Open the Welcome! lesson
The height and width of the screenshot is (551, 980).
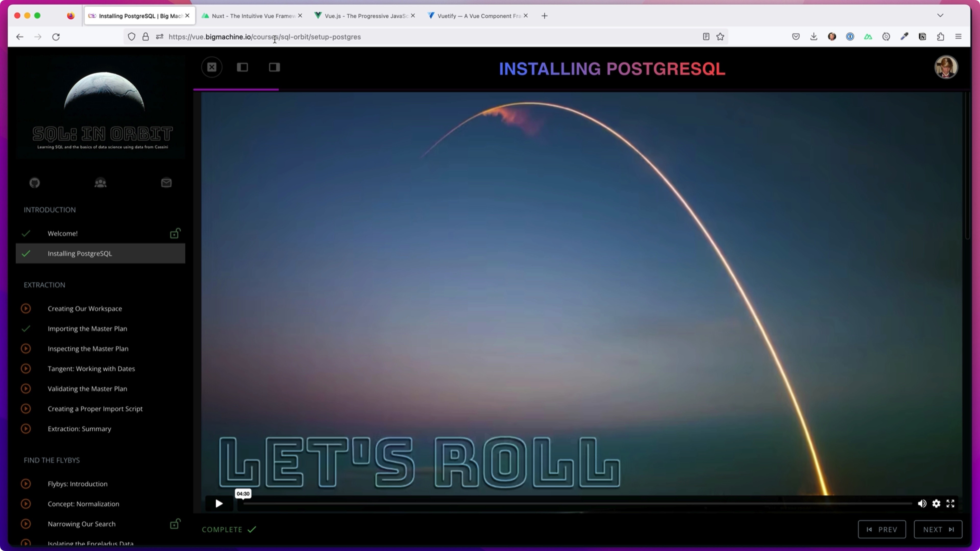[101, 233]
